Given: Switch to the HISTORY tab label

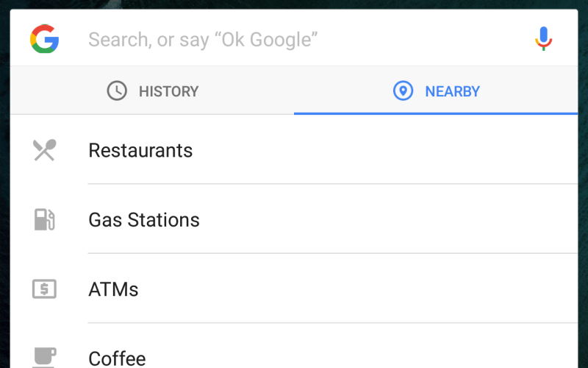Looking at the screenshot, I should [168, 91].
